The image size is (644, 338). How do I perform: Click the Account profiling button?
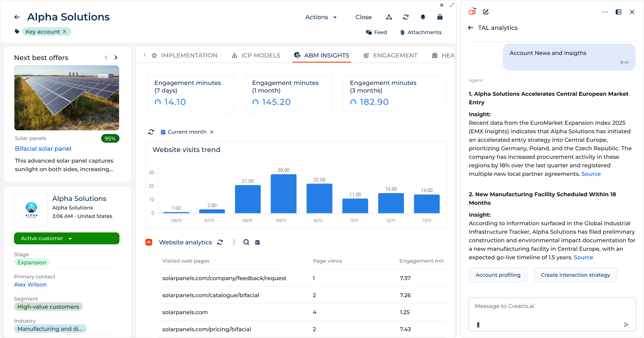click(498, 275)
